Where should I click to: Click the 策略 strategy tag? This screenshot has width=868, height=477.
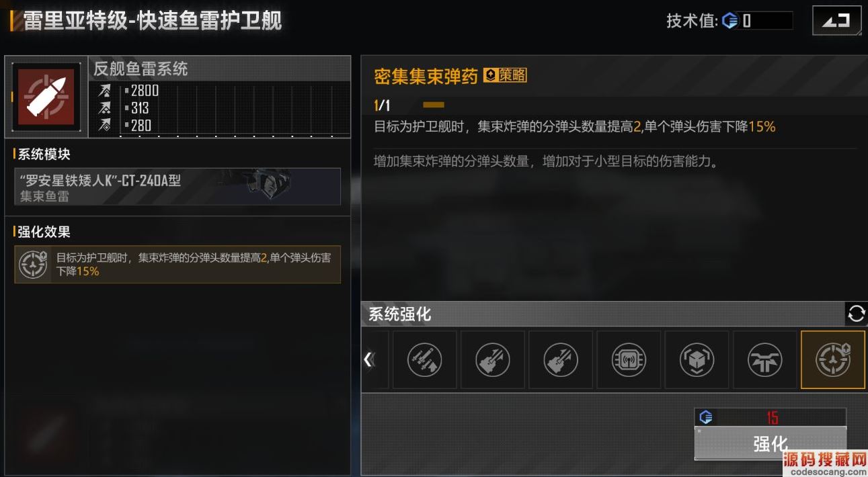pyautogui.click(x=505, y=75)
